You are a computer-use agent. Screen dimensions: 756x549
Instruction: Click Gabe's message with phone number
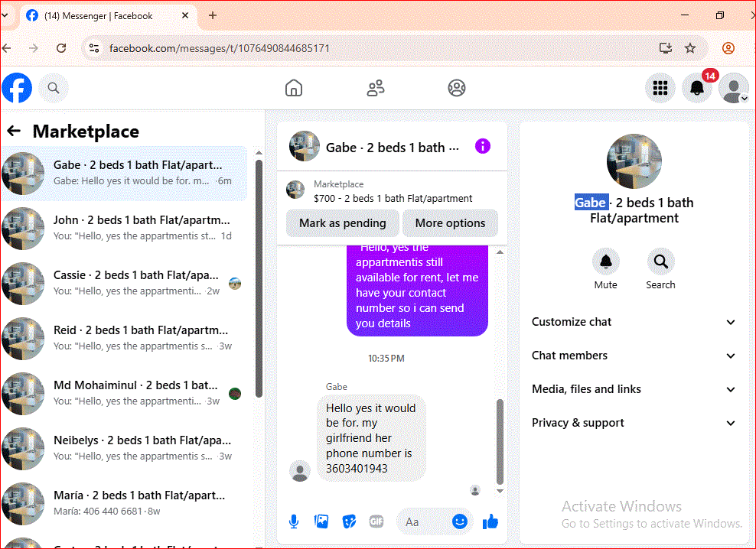(x=371, y=437)
